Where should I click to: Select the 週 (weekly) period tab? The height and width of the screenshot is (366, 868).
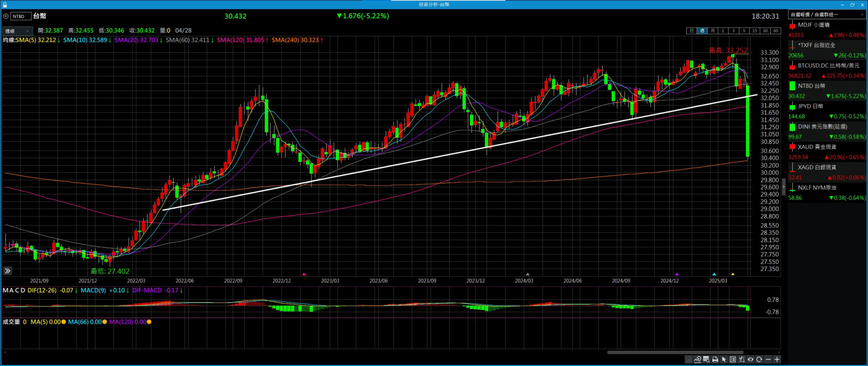(x=702, y=31)
